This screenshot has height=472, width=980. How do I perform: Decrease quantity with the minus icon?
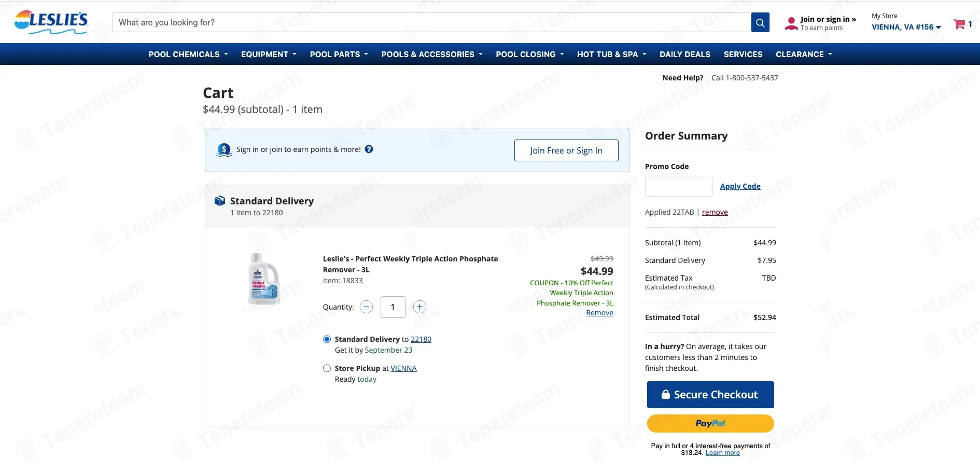coord(366,307)
